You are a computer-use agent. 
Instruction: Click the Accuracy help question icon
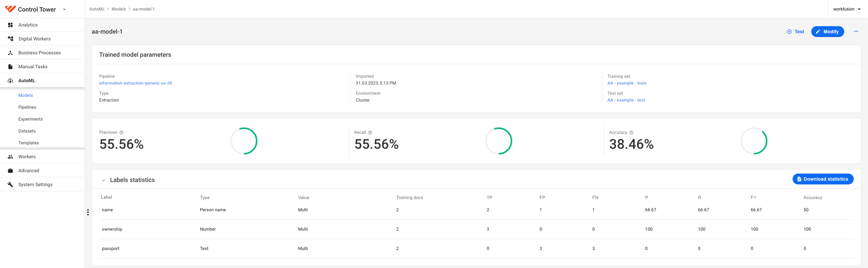[x=631, y=132]
